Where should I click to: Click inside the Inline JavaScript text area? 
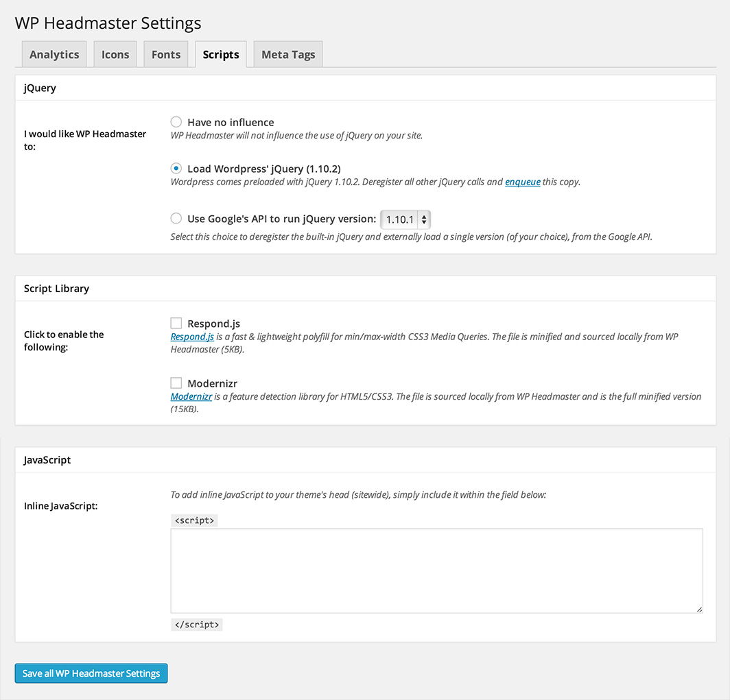coord(436,570)
